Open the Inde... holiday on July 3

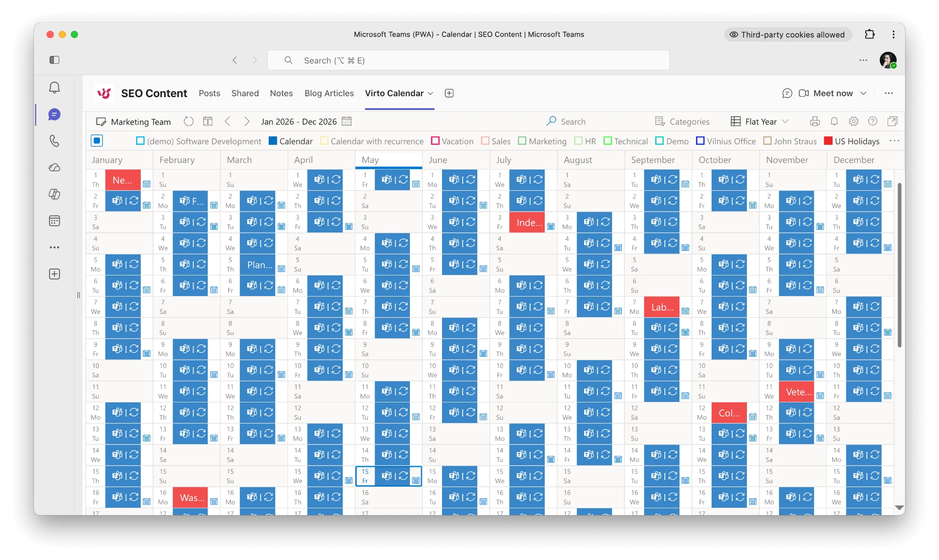(x=527, y=222)
